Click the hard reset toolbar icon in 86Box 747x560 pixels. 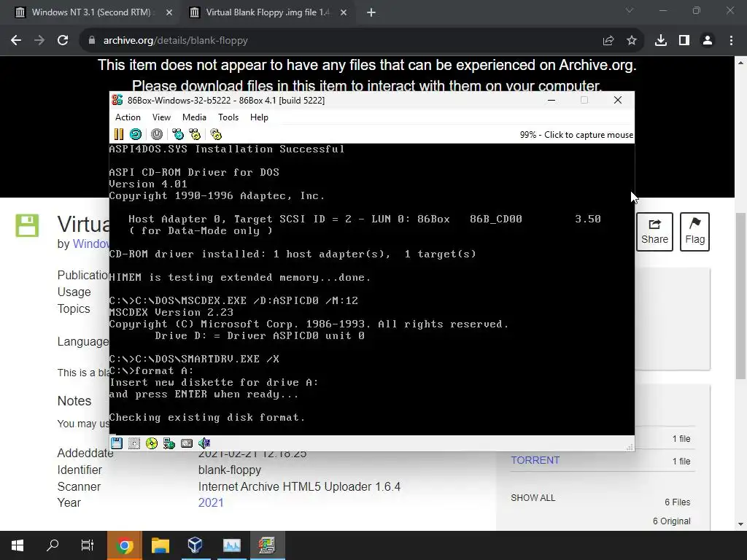pos(136,134)
